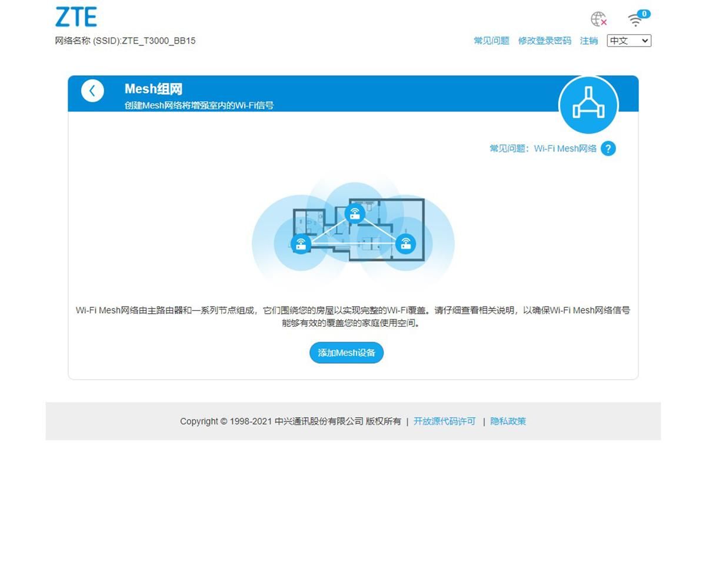Click the Mesh network topology icon

[x=588, y=105]
